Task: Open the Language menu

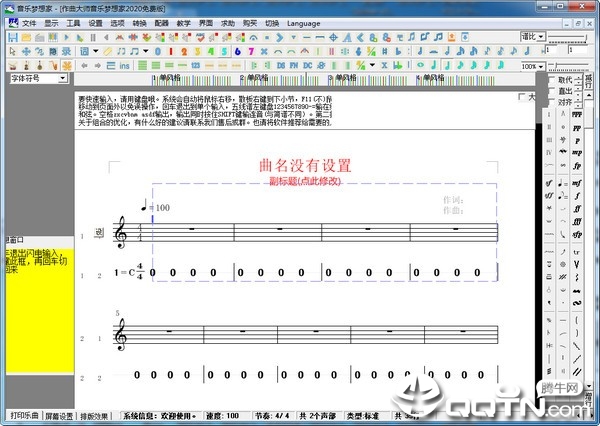Action: click(x=303, y=23)
